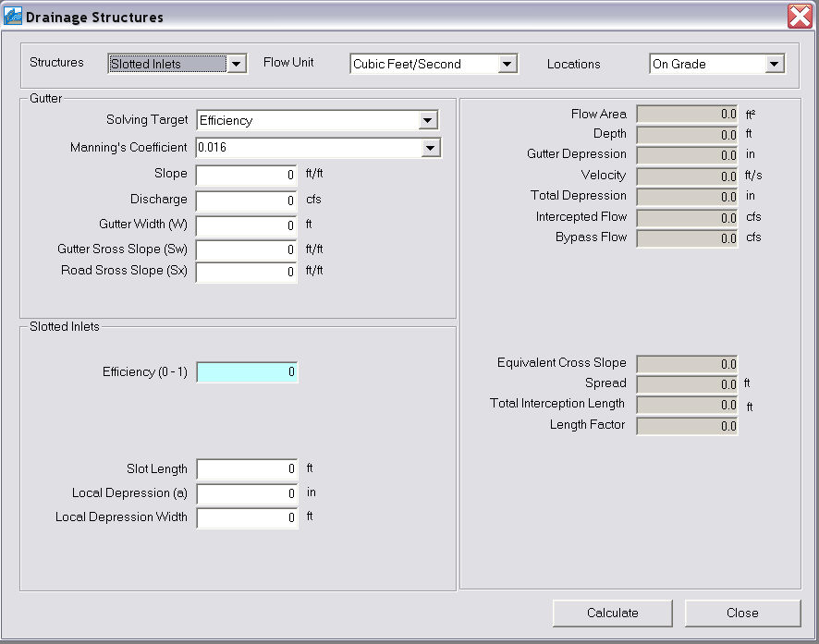The image size is (819, 644).
Task: Expand the Flow Unit dropdown arrow
Action: (507, 64)
